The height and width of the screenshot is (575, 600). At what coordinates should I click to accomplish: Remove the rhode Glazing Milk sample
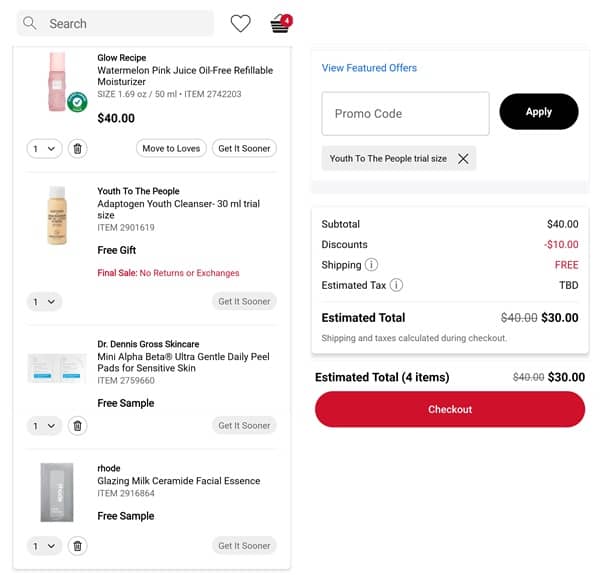pyautogui.click(x=78, y=546)
